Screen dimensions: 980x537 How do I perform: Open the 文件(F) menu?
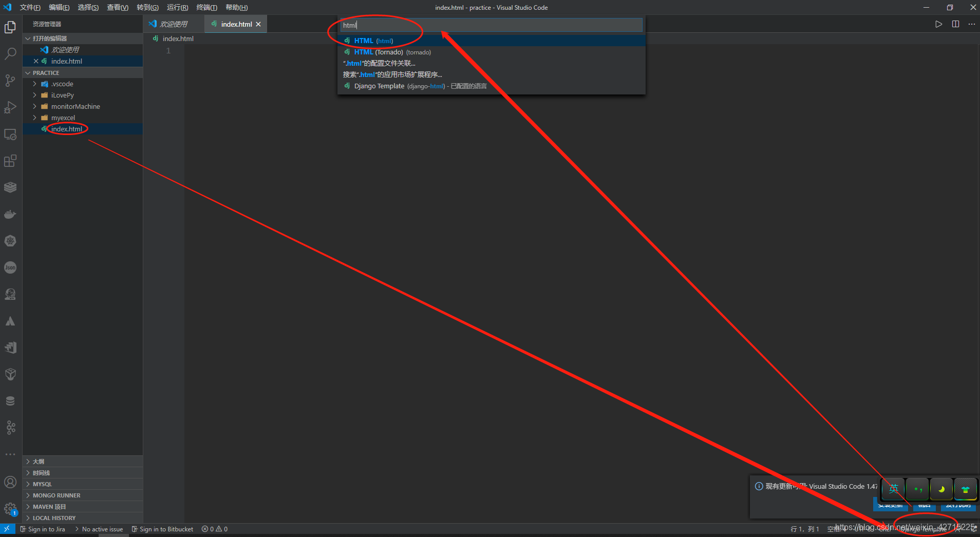[30, 7]
